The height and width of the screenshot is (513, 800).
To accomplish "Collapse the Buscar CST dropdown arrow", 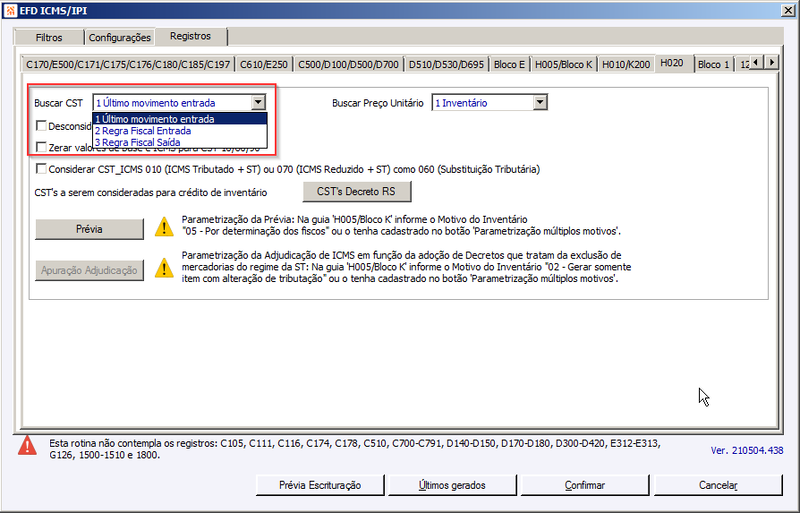I will click(x=258, y=103).
